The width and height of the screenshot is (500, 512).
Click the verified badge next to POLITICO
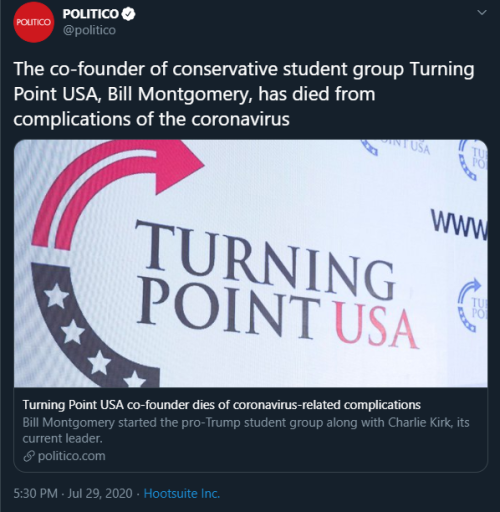[129, 14]
